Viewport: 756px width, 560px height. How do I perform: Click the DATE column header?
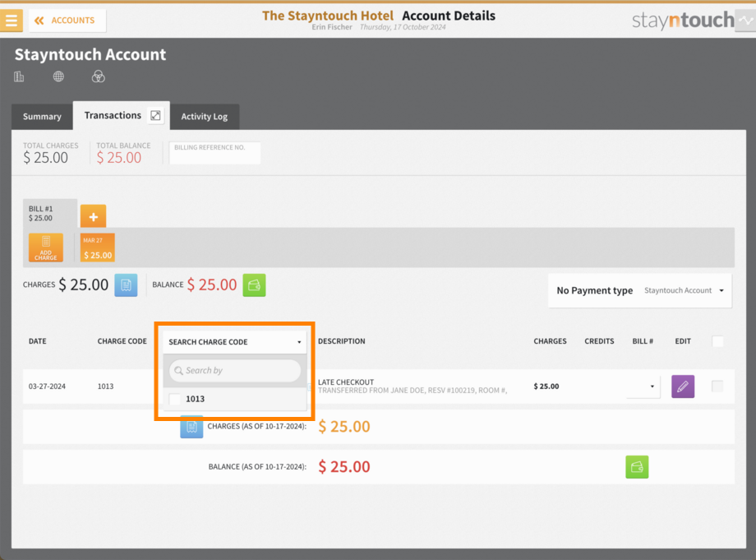click(37, 341)
